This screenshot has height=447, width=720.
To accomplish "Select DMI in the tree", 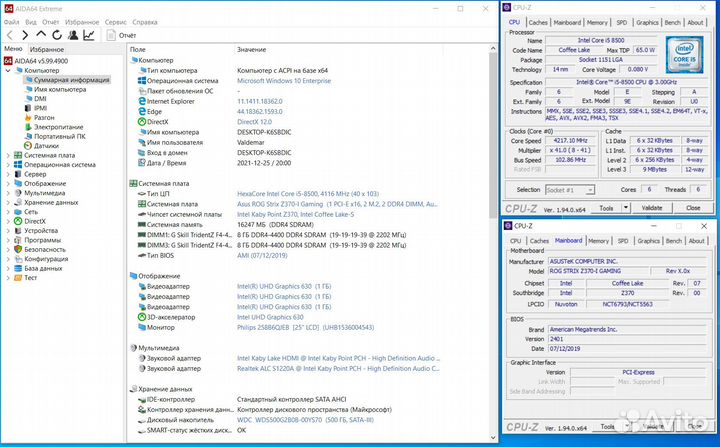I will point(40,99).
